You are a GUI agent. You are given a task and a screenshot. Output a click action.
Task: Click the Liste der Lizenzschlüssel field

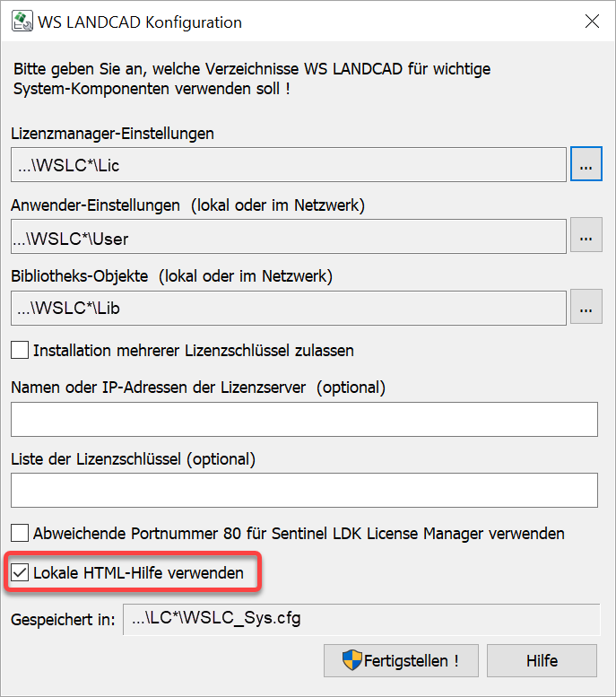point(304,490)
